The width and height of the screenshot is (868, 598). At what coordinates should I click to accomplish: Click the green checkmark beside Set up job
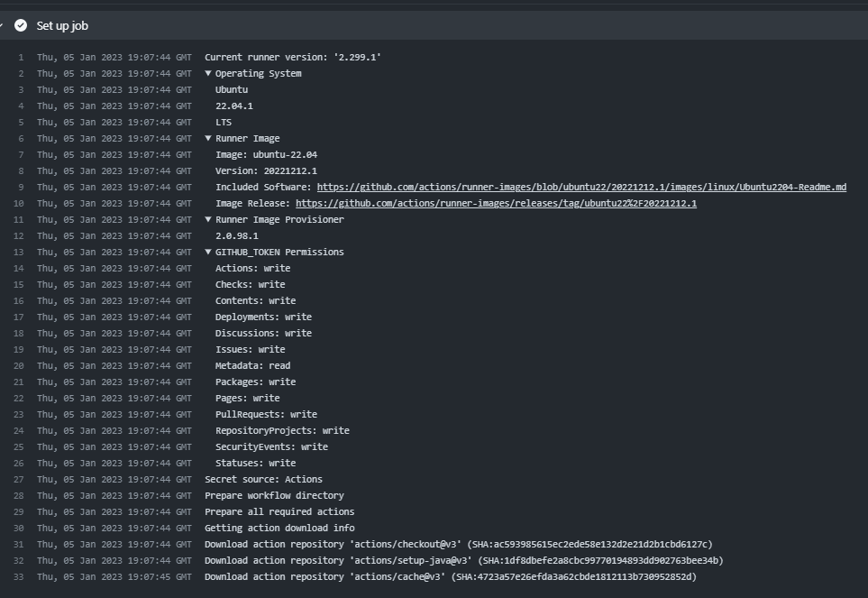pos(20,25)
